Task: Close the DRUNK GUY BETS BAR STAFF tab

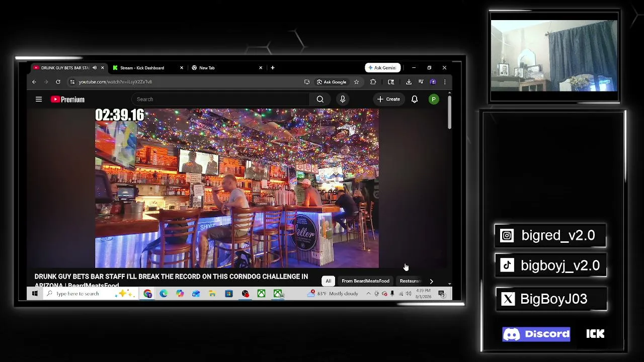Action: (102, 68)
